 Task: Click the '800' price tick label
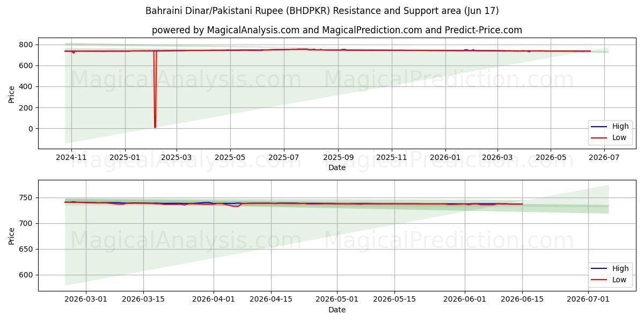point(27,45)
